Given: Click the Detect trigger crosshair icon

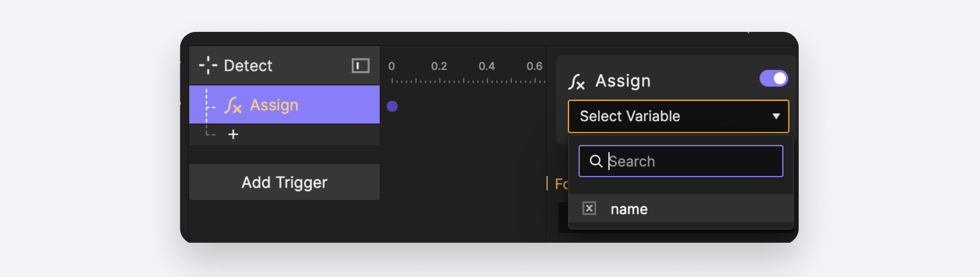Looking at the screenshot, I should (x=208, y=65).
